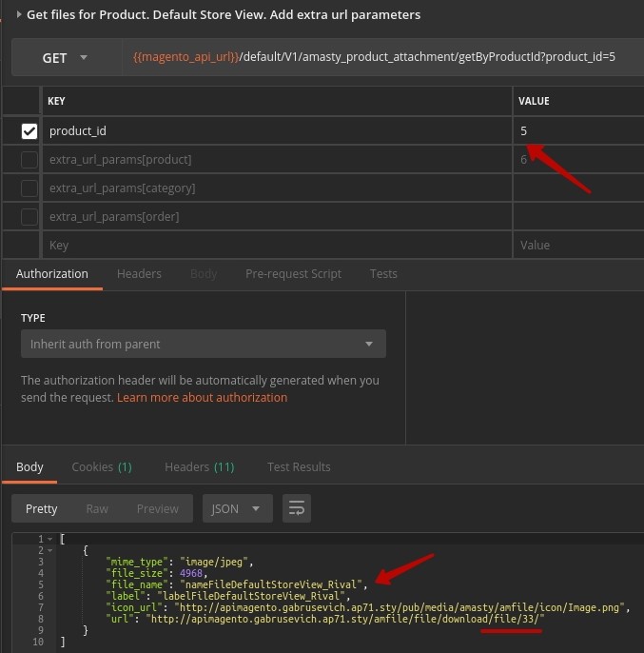644x653 pixels.
Task: Switch to the response Cookies tab
Action: 101,467
